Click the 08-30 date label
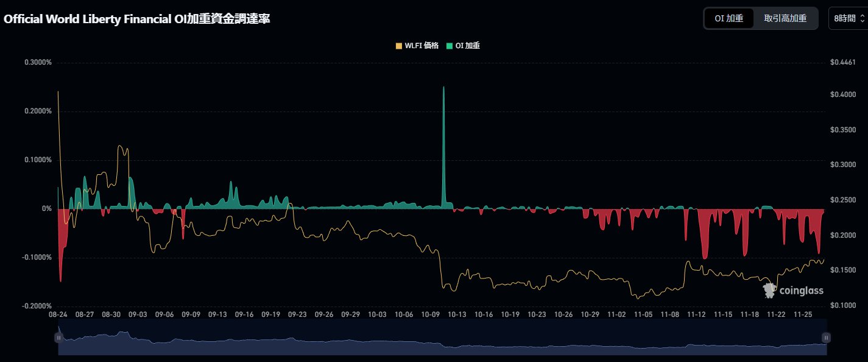868x362 pixels. point(111,315)
